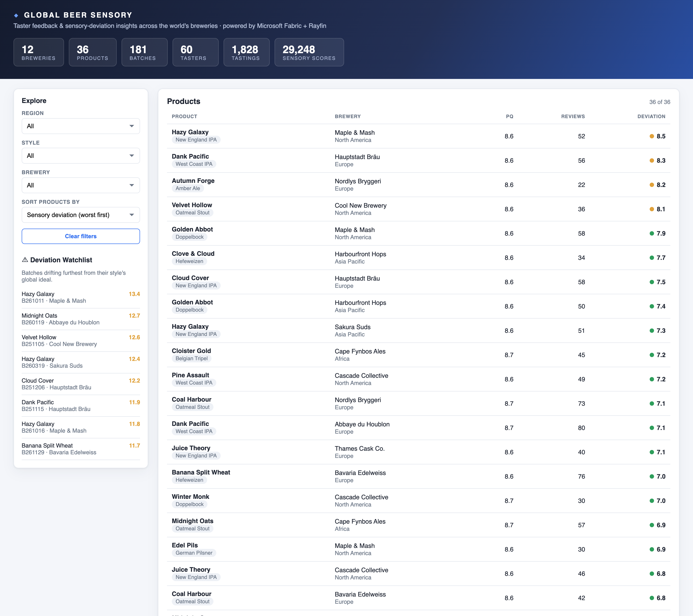
Task: Select watchlist batch B261016 Hazy Galaxy
Action: tap(81, 428)
